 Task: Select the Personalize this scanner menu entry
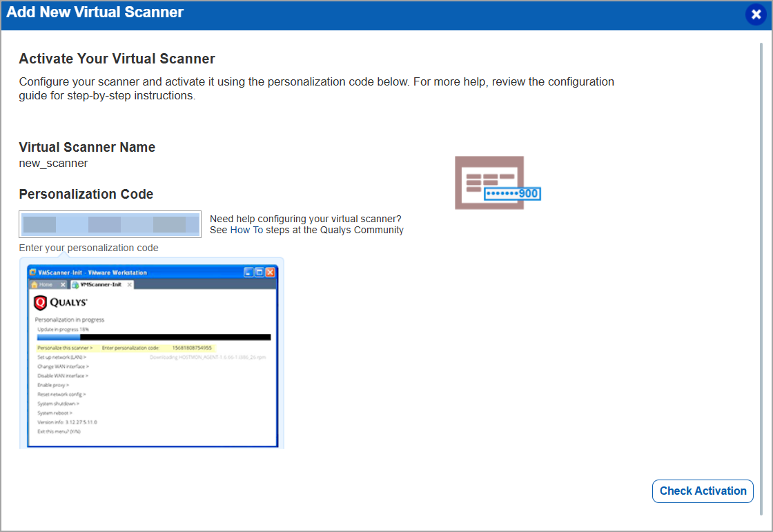coord(63,346)
